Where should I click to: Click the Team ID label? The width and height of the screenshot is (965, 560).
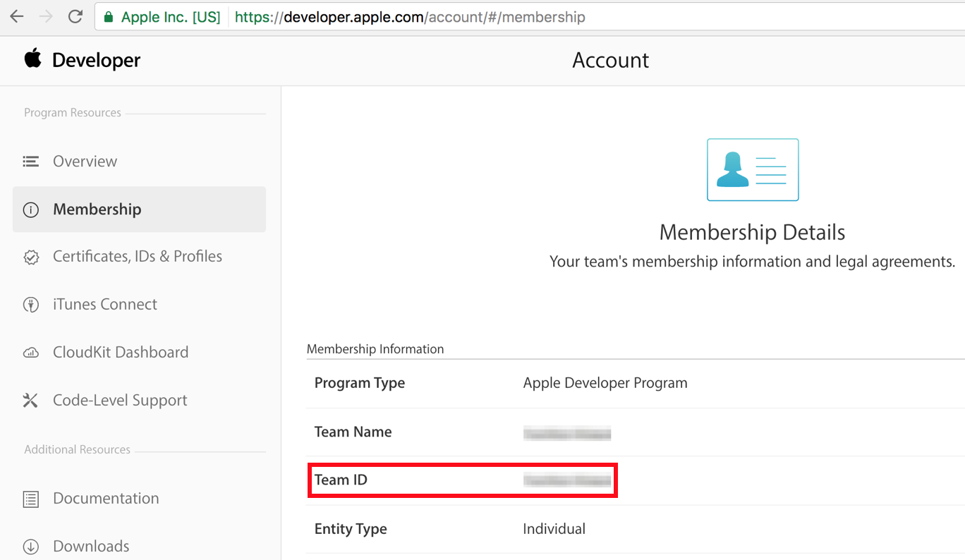pos(341,480)
